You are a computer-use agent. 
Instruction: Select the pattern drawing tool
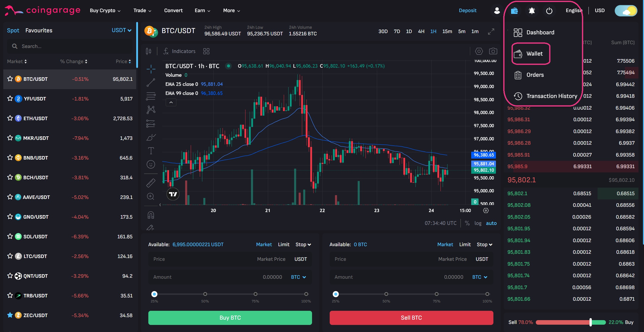(151, 110)
